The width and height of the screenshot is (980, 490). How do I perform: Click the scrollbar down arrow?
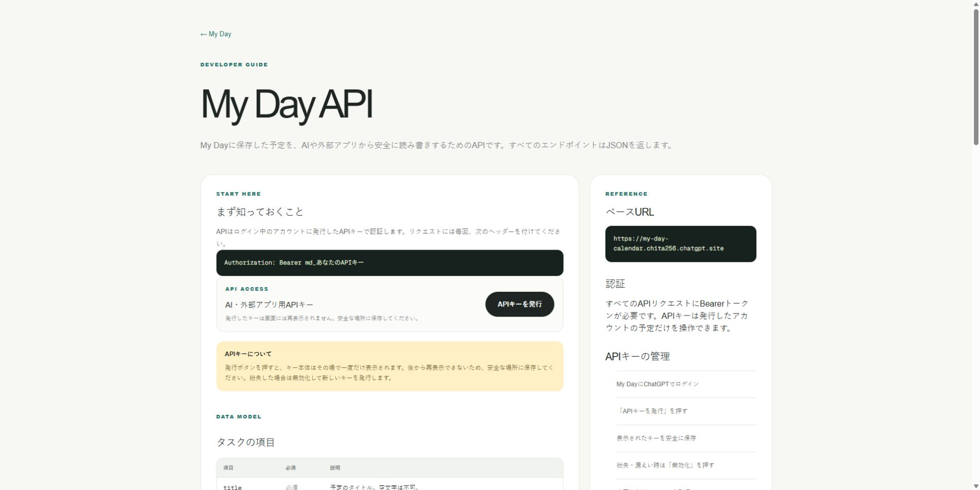coord(976,486)
